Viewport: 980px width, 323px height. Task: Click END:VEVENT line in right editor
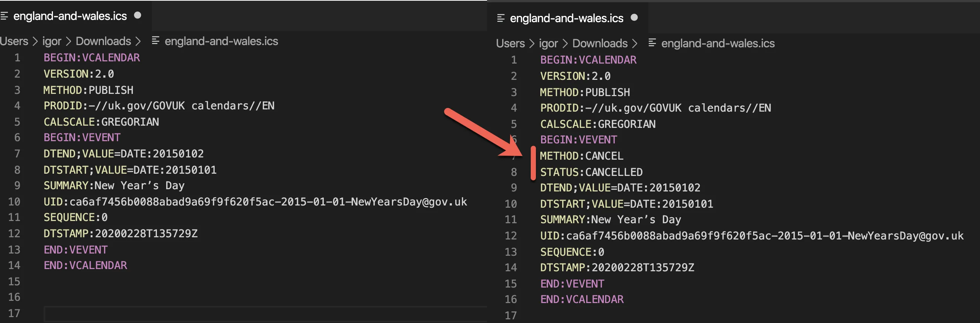point(572,284)
